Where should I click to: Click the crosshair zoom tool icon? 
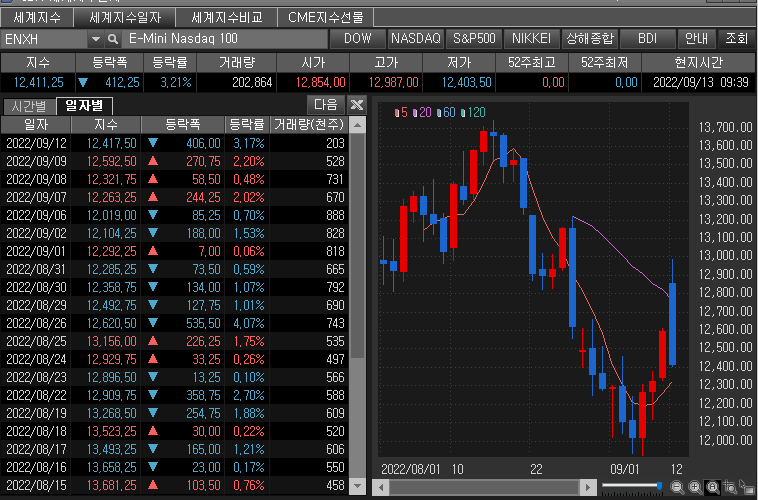tap(730, 487)
